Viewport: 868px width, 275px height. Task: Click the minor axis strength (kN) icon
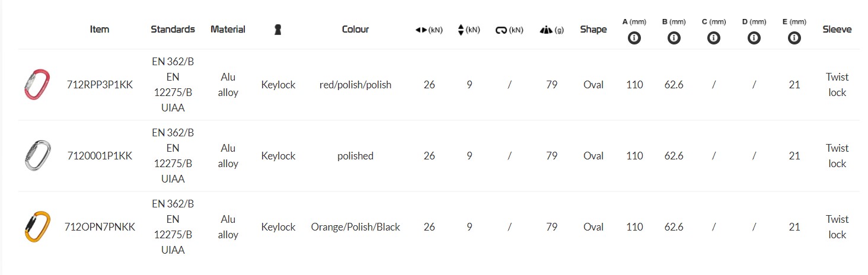tap(461, 30)
